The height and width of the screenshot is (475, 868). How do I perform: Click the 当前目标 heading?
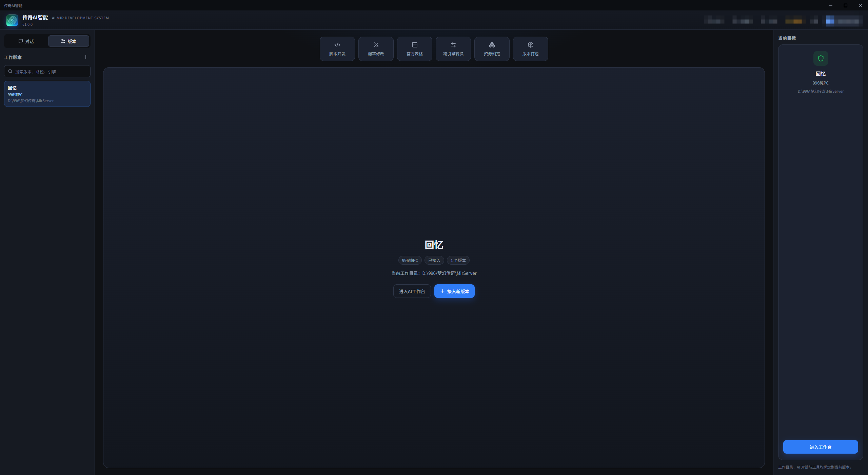pos(787,38)
